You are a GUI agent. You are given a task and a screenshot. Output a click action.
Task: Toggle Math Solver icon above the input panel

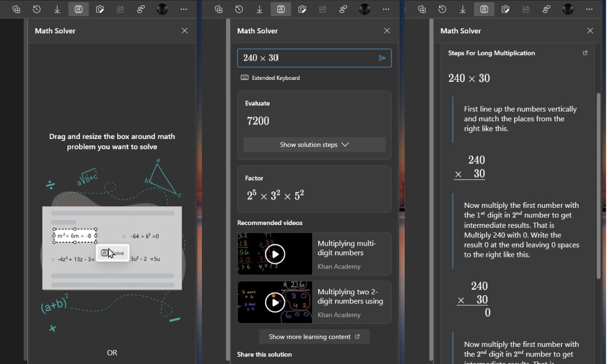(x=281, y=9)
